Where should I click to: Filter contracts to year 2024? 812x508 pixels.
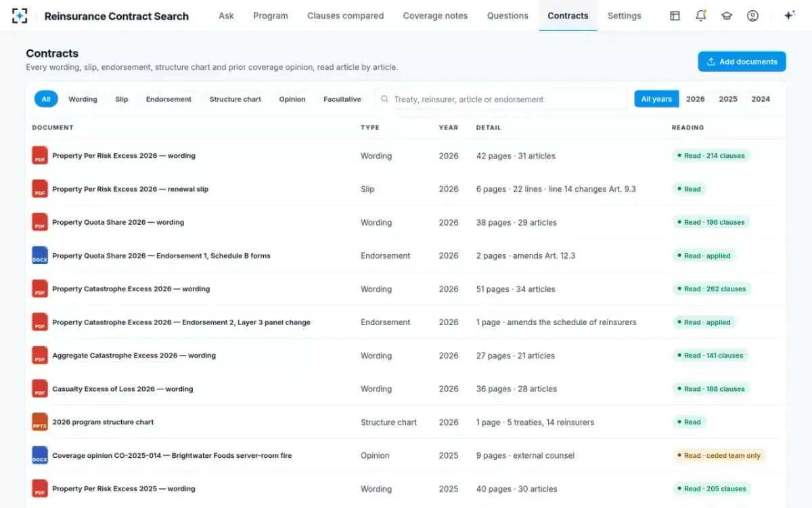(761, 99)
